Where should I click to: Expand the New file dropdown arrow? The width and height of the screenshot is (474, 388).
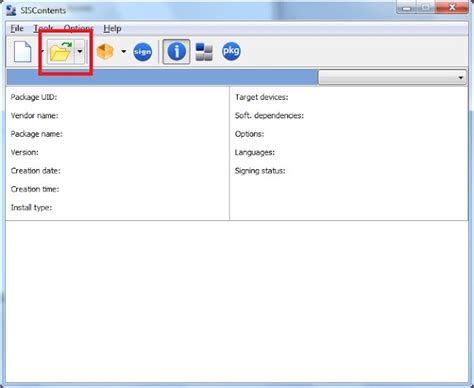pos(42,51)
